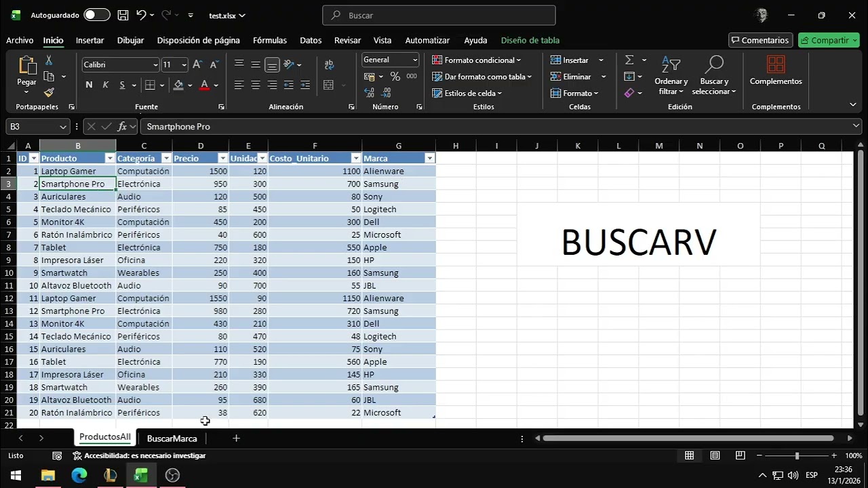Open Producto column filter dropdown
Screen dimensions: 868x488
click(110, 159)
